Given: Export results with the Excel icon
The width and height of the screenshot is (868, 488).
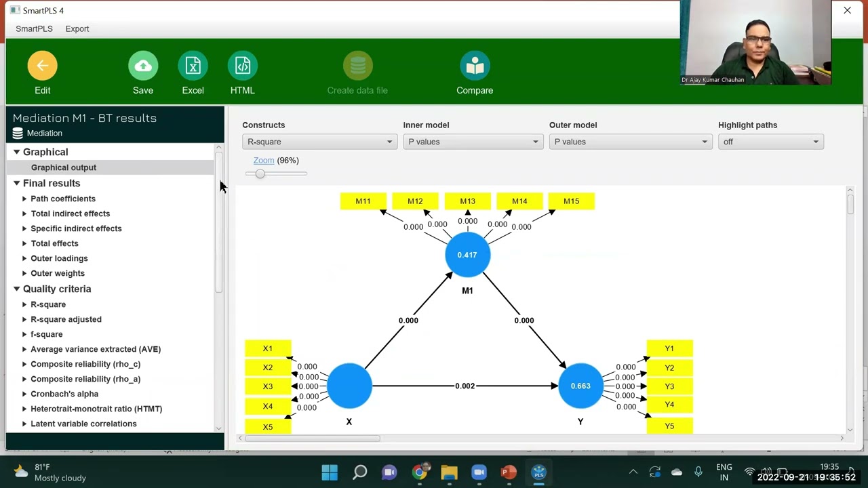Looking at the screenshot, I should [x=193, y=66].
